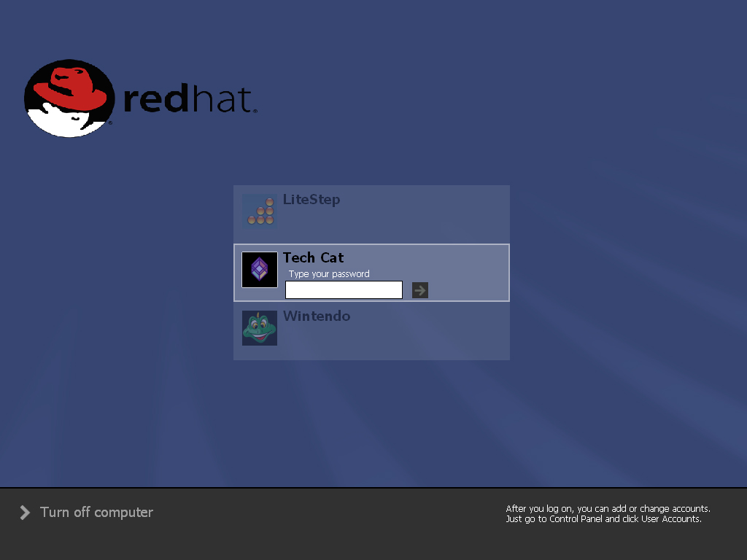
Task: Select the Wintendo account name
Action: click(317, 316)
